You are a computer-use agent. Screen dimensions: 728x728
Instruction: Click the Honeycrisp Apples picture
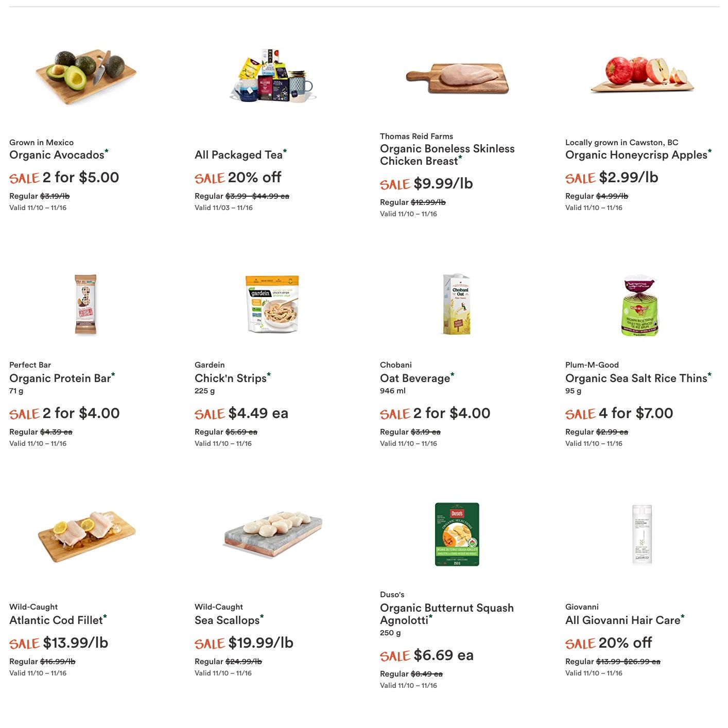642,75
